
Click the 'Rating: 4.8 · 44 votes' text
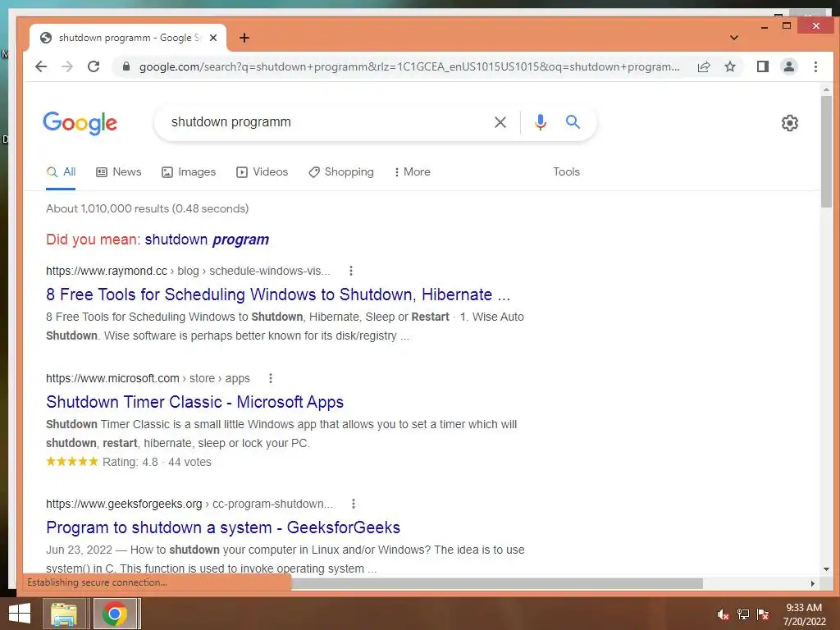(157, 463)
